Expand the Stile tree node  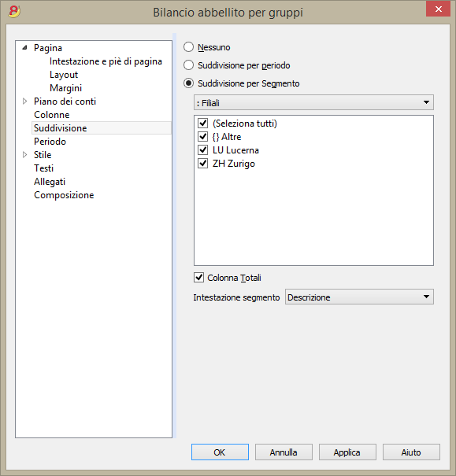(25, 154)
